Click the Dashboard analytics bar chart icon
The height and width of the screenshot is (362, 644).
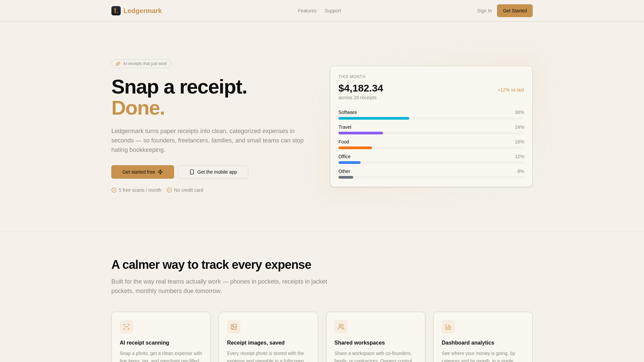coord(448,327)
